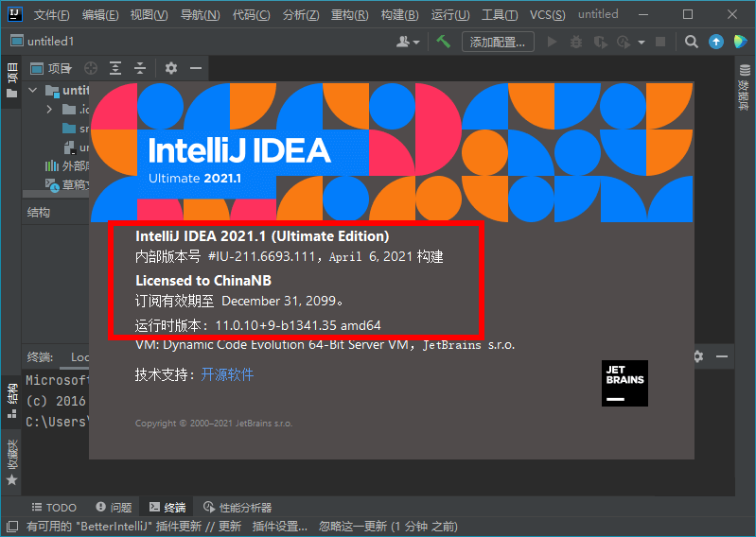The width and height of the screenshot is (756, 537).
Task: Toggle the 收藏夹 favorites sidebar button
Action: [11, 461]
